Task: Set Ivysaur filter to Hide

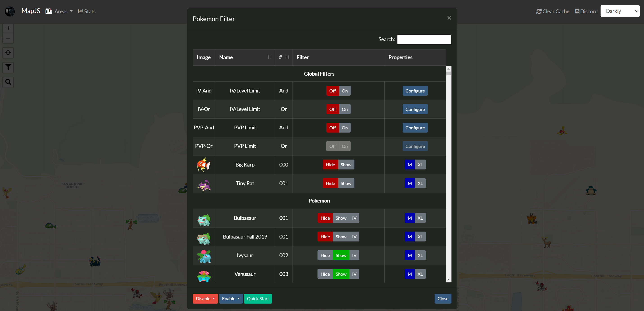Action: (x=325, y=255)
